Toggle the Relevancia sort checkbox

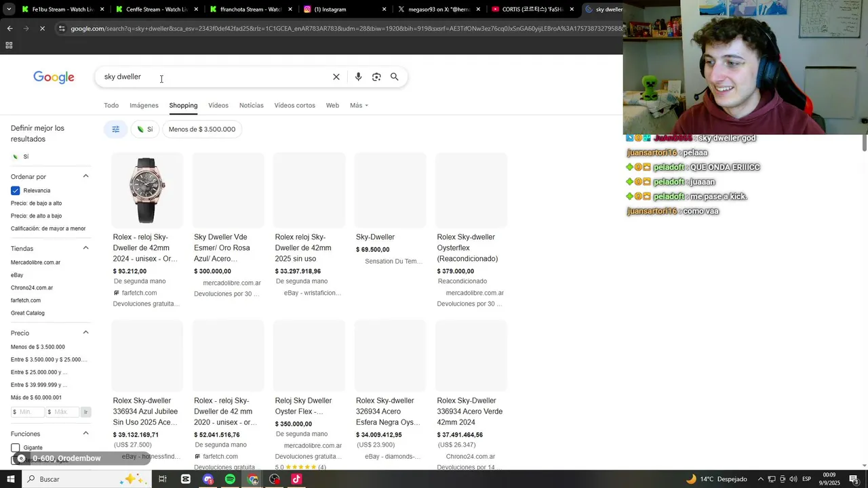tap(15, 190)
